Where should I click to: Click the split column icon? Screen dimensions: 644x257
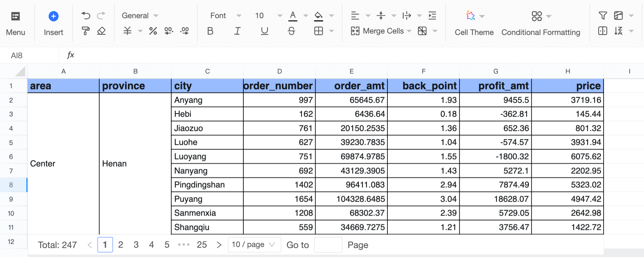(x=603, y=31)
